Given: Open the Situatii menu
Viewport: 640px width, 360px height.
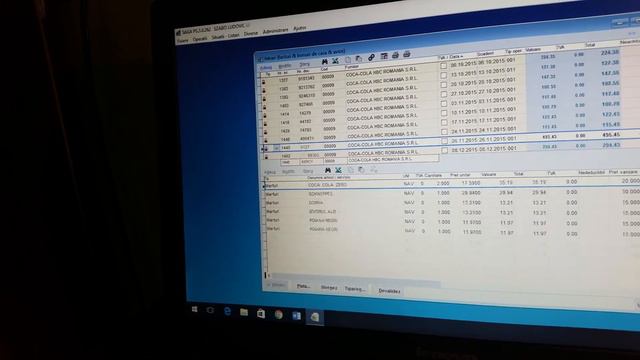Looking at the screenshot, I should tap(218, 37).
